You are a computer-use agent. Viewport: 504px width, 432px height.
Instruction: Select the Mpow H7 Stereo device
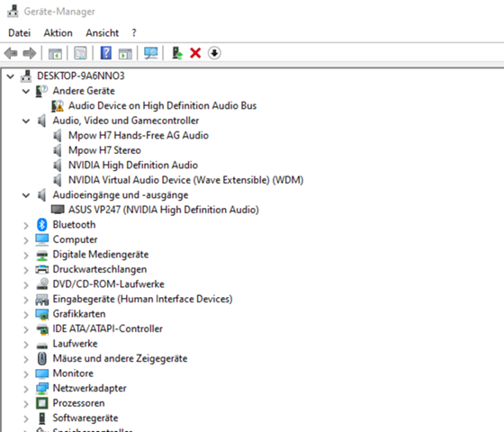tap(104, 150)
